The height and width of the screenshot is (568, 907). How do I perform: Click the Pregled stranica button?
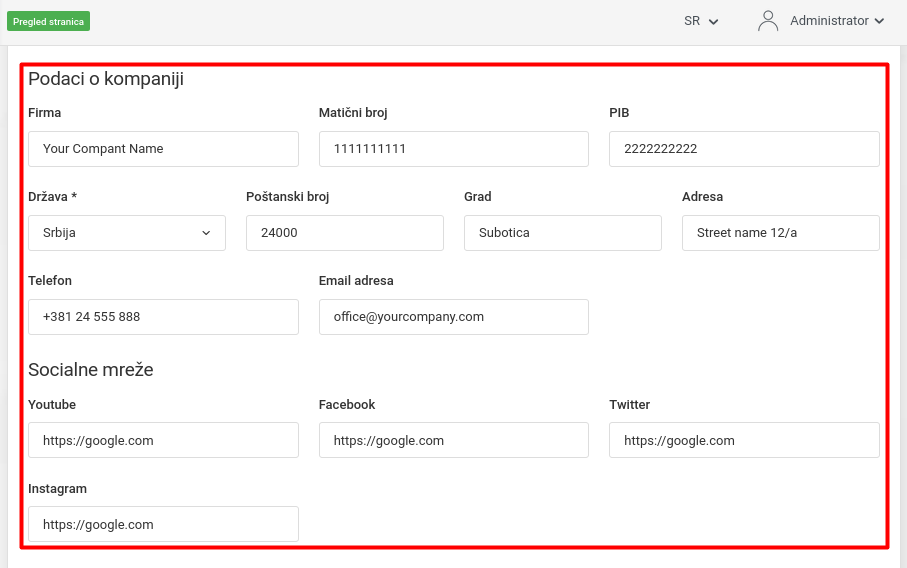pyautogui.click(x=48, y=21)
